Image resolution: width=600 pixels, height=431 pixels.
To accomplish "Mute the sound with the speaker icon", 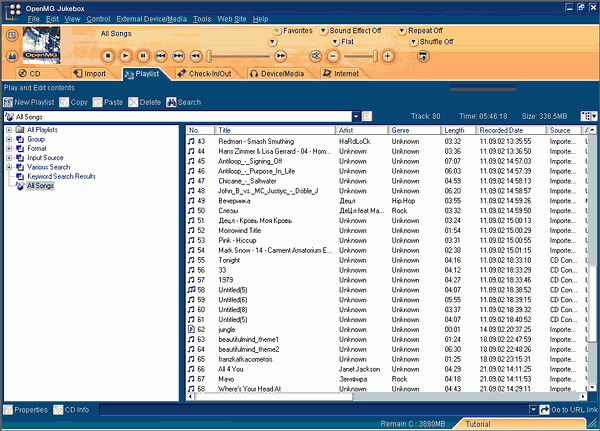I will tap(316, 56).
